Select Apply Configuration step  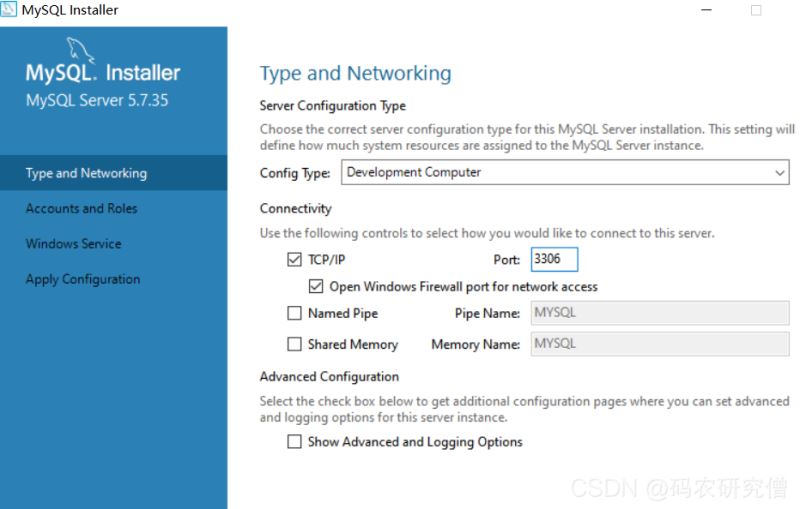(83, 279)
